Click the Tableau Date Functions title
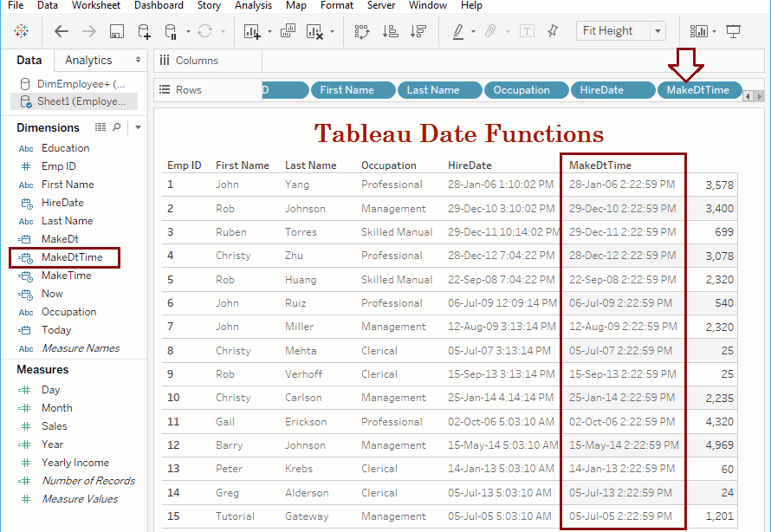Image resolution: width=771 pixels, height=532 pixels. pos(459,133)
